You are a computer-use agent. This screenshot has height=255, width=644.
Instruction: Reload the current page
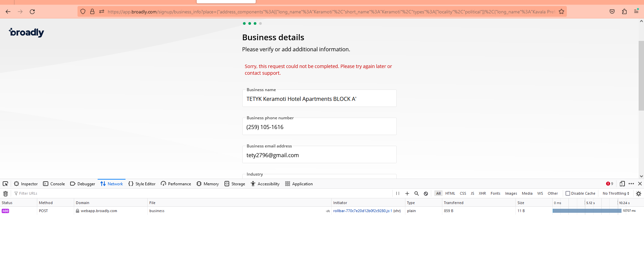[32, 12]
